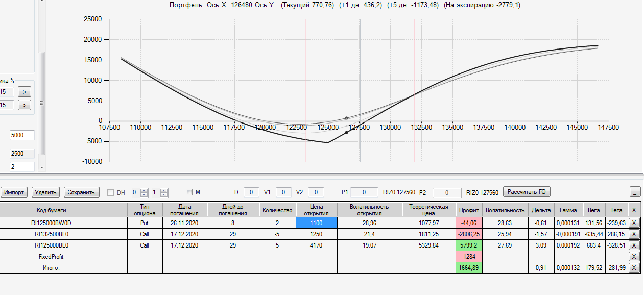Image resolution: width=644 pixels, height=295 pixels.
Task: Remove the RI125000BL0 row via X button
Action: point(634,245)
